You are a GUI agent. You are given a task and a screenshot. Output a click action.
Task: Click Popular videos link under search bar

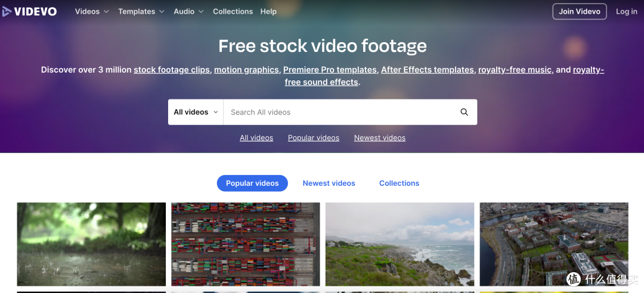coord(314,138)
